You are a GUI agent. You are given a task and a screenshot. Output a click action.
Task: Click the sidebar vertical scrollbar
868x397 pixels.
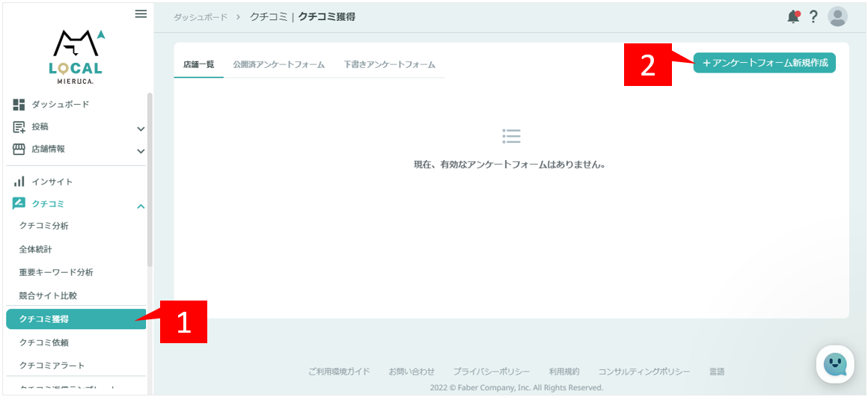[150, 180]
